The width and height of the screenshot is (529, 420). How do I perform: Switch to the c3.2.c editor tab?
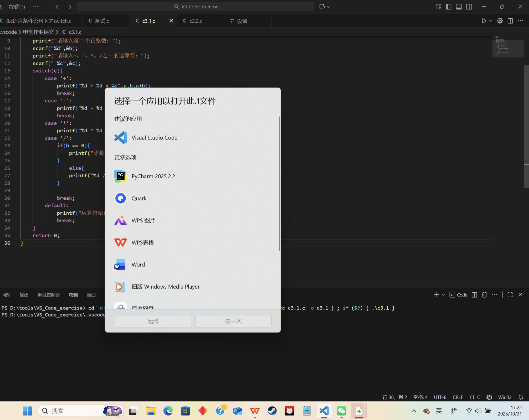coord(196,21)
